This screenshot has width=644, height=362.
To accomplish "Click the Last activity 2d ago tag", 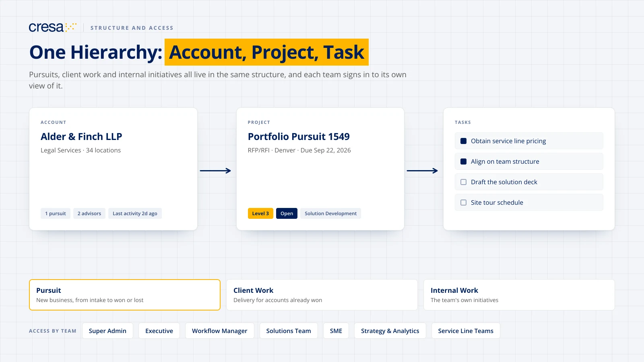I will [135, 214].
